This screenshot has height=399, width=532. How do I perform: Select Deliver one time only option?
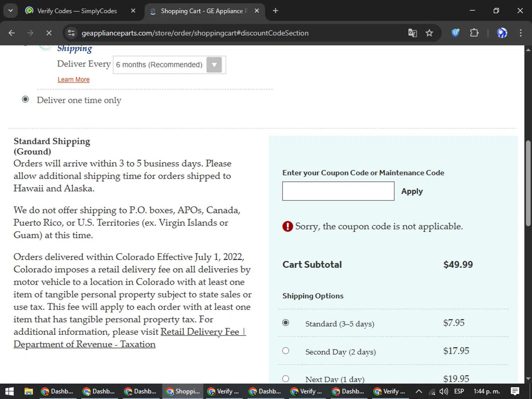[26, 99]
